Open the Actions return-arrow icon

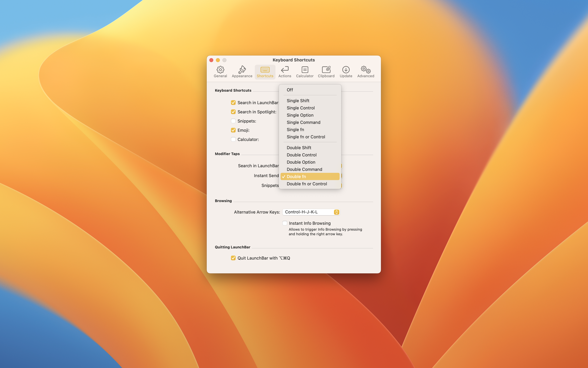(x=284, y=72)
